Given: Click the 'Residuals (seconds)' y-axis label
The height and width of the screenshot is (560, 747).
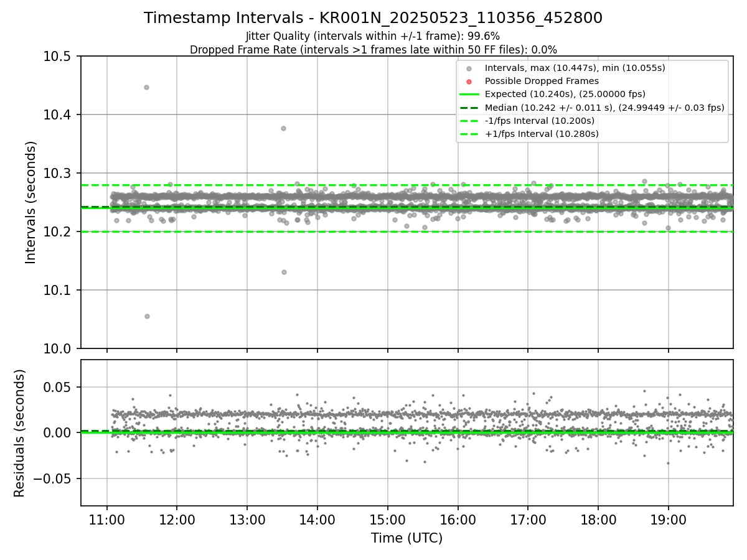Looking at the screenshot, I should pos(19,433).
